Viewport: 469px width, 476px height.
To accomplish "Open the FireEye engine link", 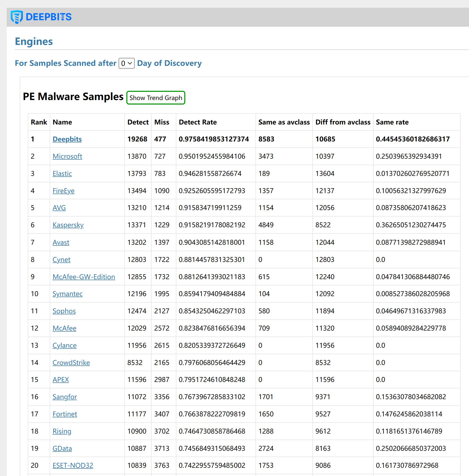I will point(63,191).
